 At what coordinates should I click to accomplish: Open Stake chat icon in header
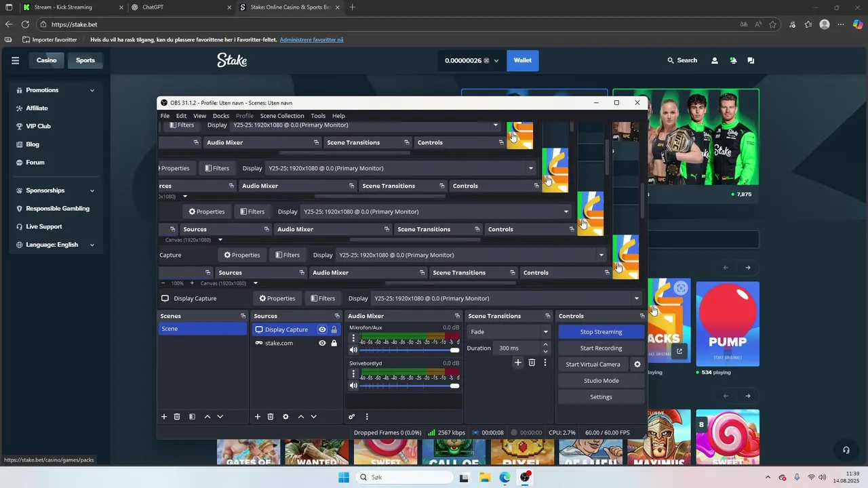point(751,60)
